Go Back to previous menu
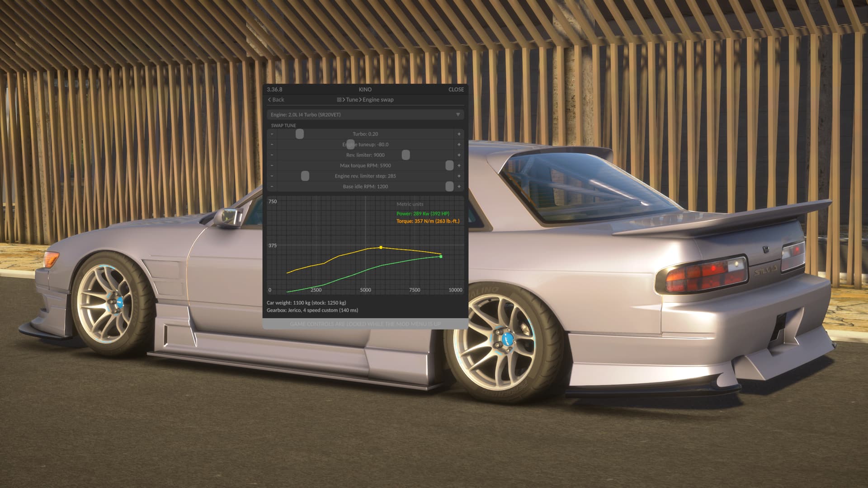This screenshot has height=488, width=868. [x=276, y=100]
